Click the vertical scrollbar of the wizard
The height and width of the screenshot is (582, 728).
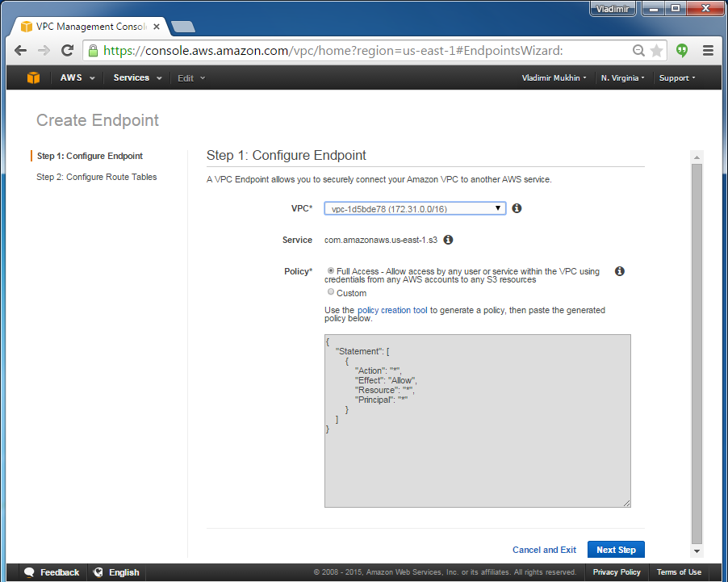pyautogui.click(x=697, y=347)
